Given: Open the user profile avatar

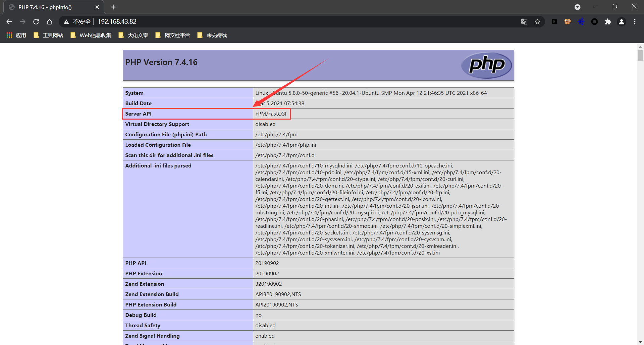Looking at the screenshot, I should pos(621,22).
